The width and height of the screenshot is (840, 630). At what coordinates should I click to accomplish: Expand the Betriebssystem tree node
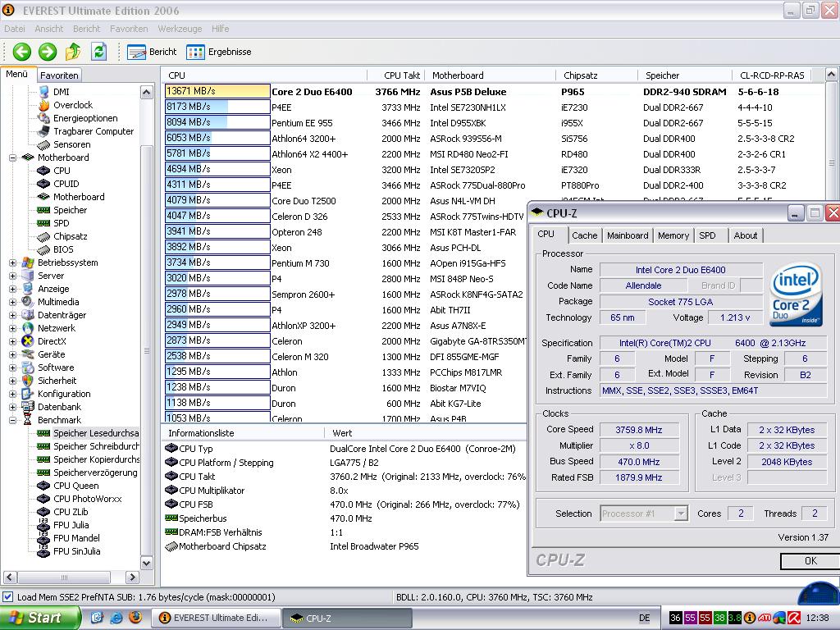coord(13,262)
